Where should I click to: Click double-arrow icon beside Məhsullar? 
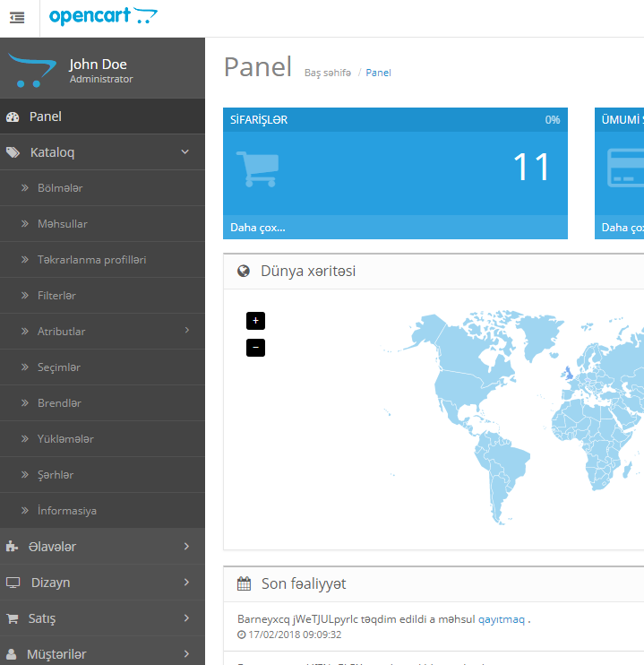pos(25,223)
